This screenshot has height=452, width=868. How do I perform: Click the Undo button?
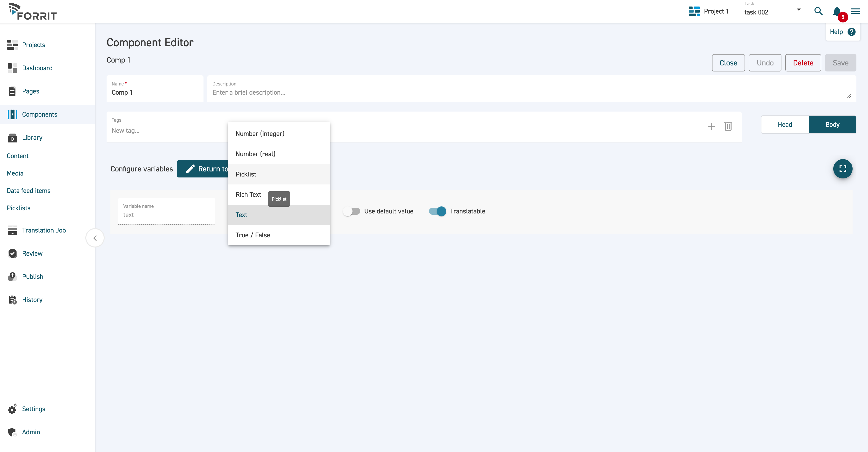[x=765, y=63]
